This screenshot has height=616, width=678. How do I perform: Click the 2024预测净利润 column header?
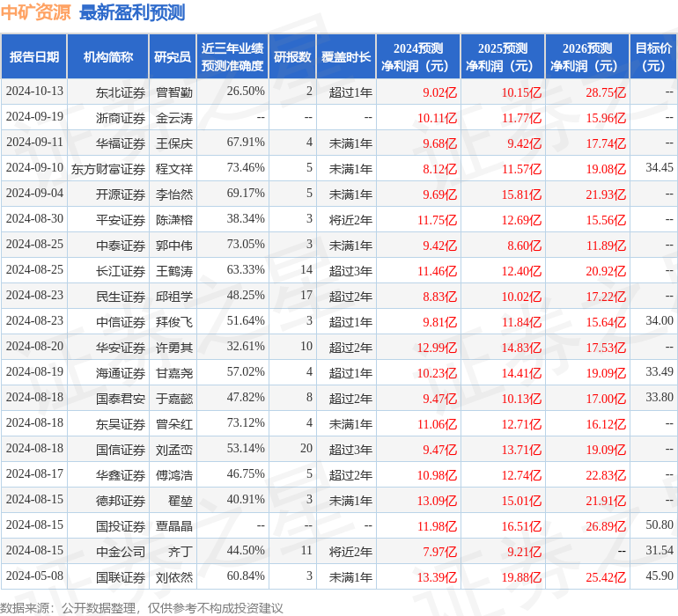point(418,56)
